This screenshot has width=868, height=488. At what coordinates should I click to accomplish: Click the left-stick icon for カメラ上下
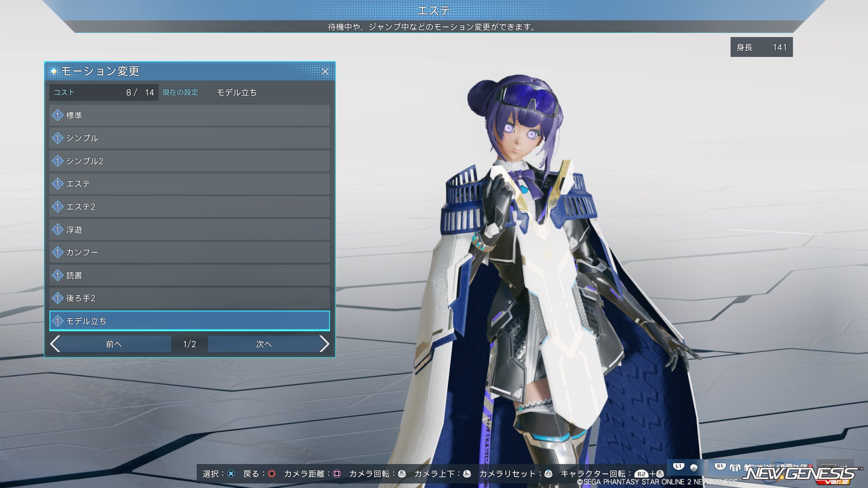click(x=467, y=474)
